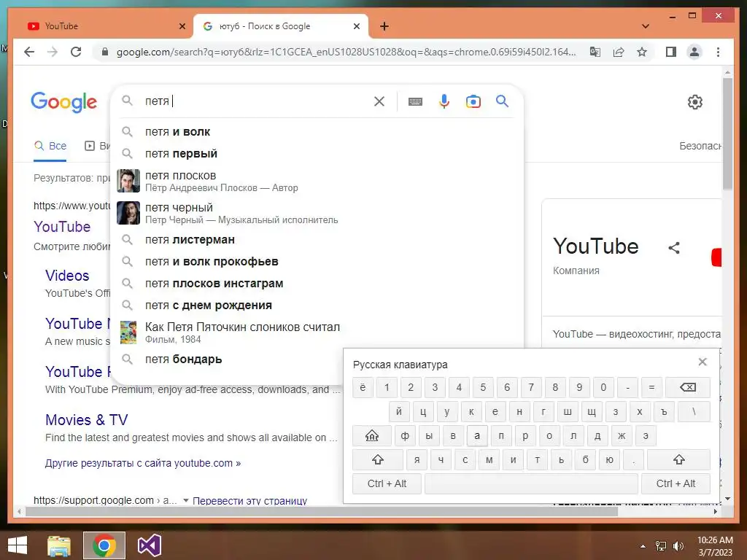Toggle right Shift on virtual keyboard

pos(679,459)
